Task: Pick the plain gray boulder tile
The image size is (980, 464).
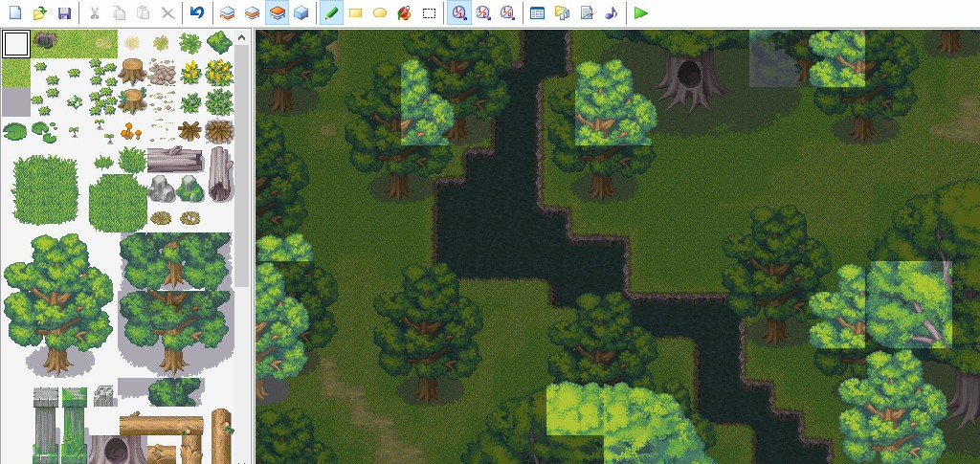Action: coord(161,188)
